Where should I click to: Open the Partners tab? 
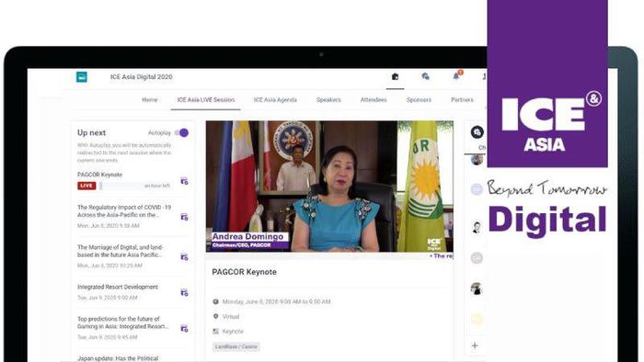(462, 99)
